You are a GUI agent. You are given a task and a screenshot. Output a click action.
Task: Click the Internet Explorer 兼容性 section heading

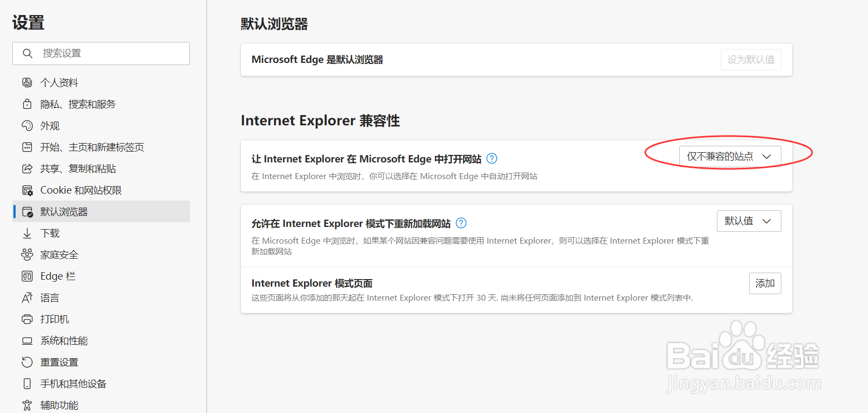pos(320,120)
